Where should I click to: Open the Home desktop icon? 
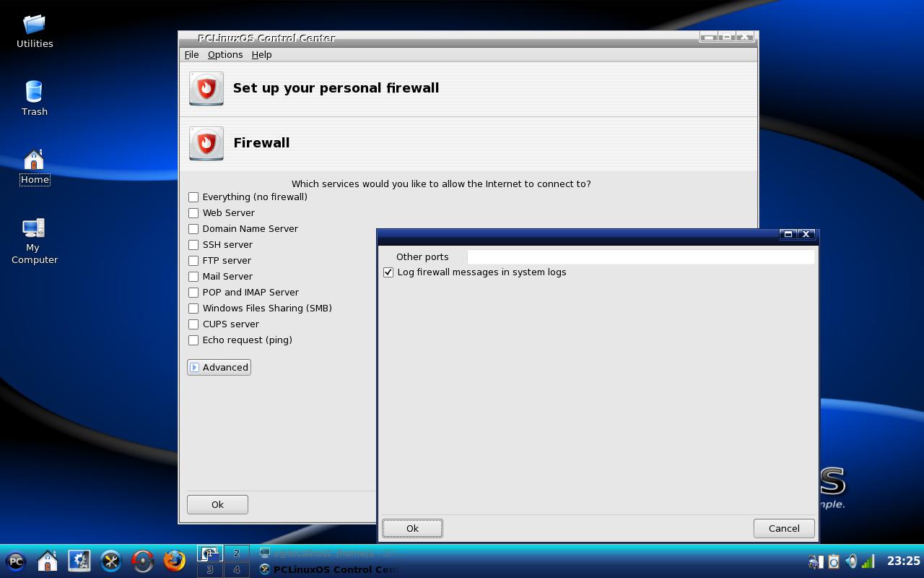[35, 167]
